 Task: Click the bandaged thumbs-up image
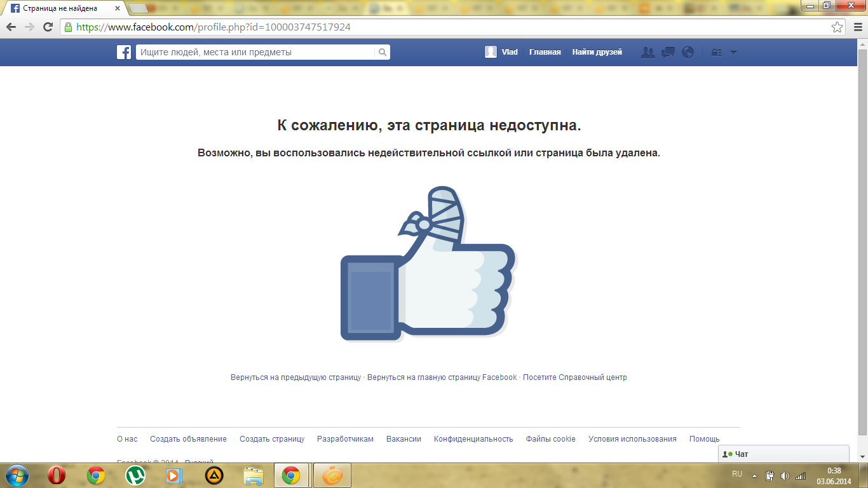(429, 264)
